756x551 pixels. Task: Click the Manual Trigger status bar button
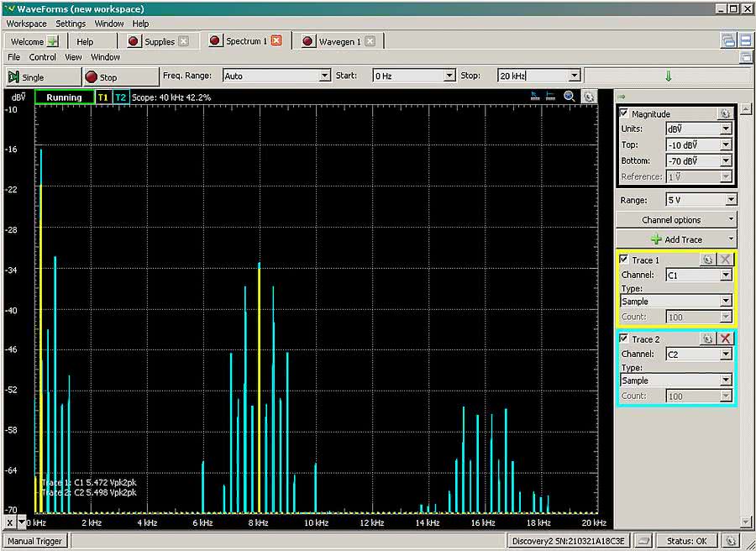pos(34,541)
